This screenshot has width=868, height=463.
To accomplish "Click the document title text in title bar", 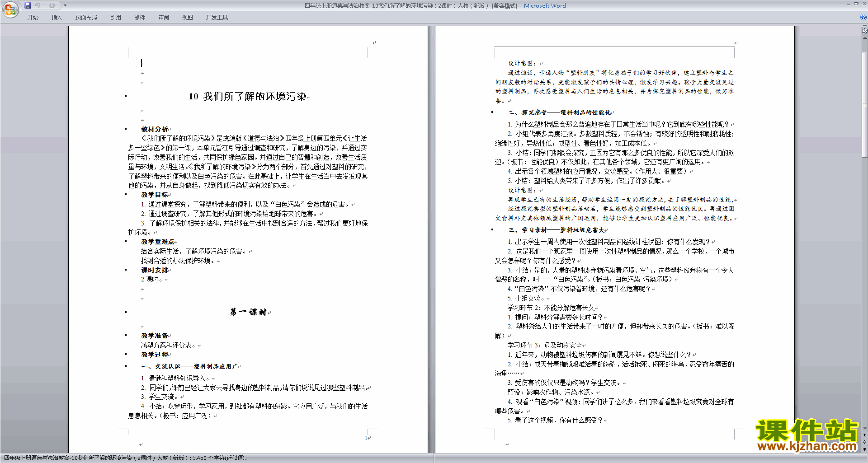I will coord(435,5).
